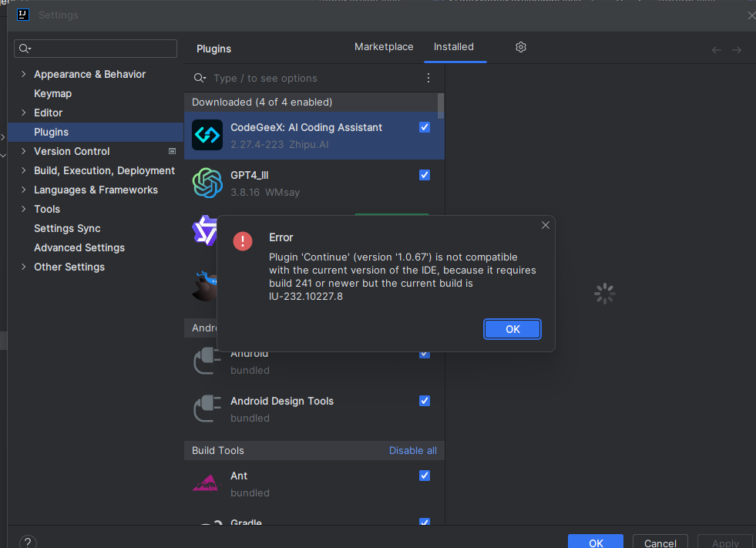Click the Forward navigation arrow
Screen dimensions: 756x548
737,50
